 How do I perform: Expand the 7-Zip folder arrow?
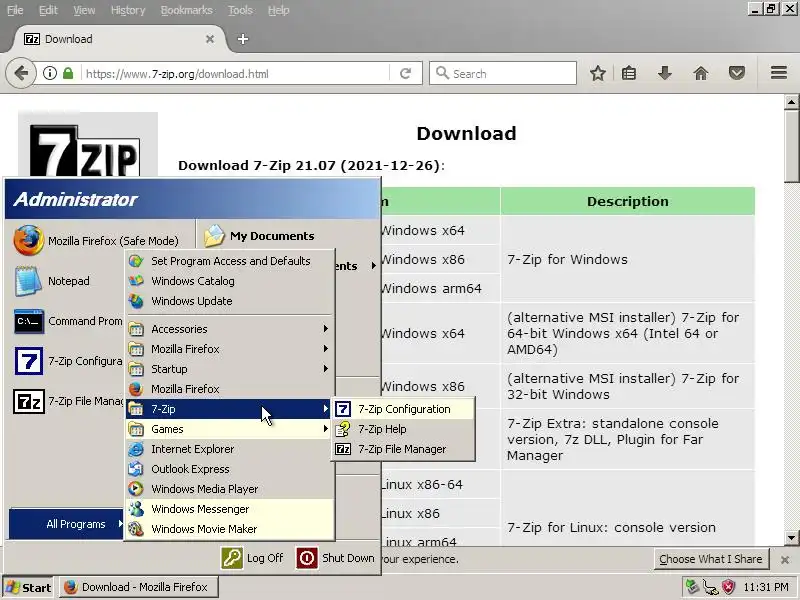[x=326, y=409]
